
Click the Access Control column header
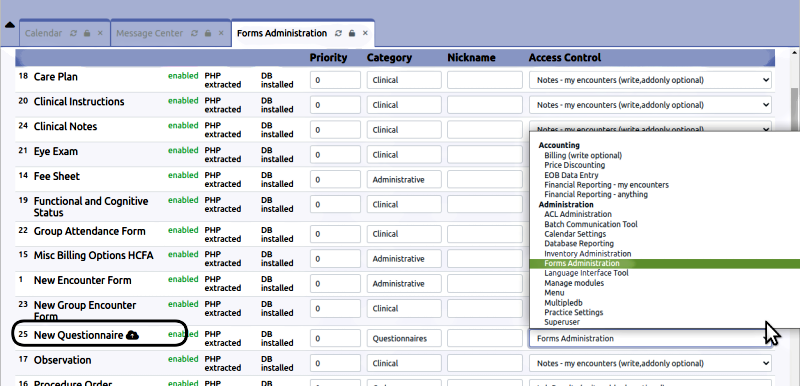(565, 58)
